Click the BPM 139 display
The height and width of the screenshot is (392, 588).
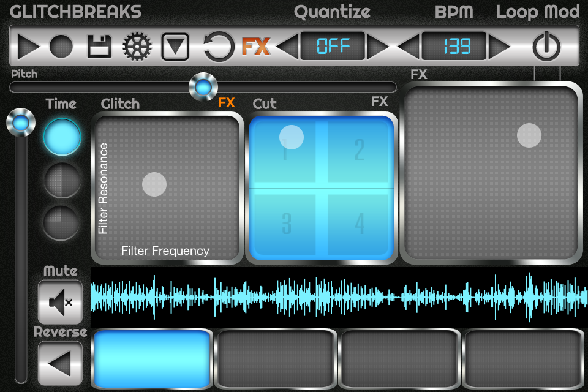pos(454,46)
